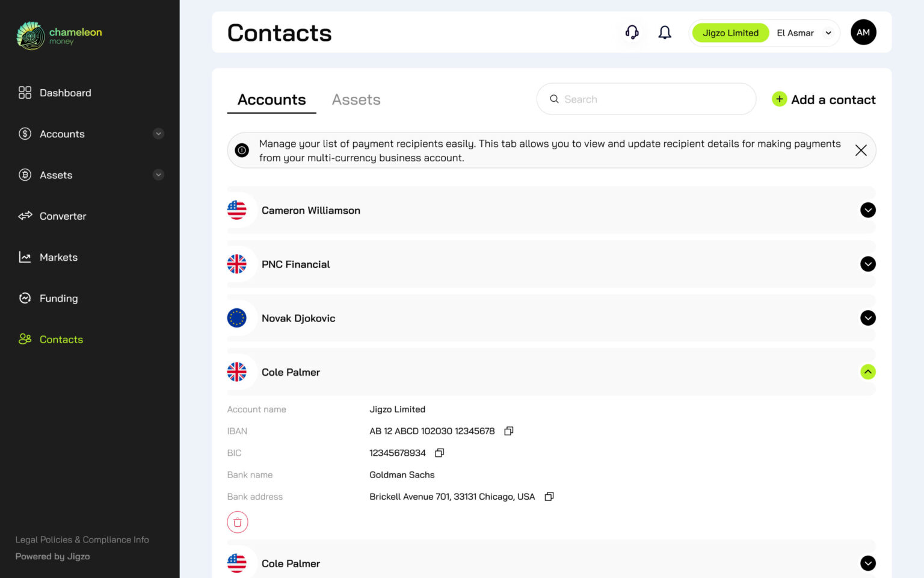Click the chameleon money logo
The height and width of the screenshot is (578, 924).
point(59,36)
